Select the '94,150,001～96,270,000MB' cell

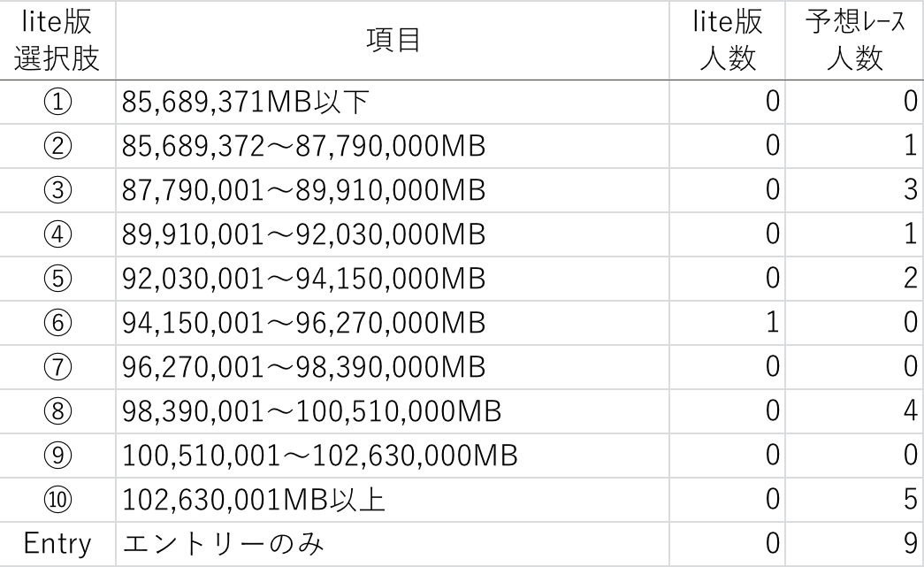[303, 325]
